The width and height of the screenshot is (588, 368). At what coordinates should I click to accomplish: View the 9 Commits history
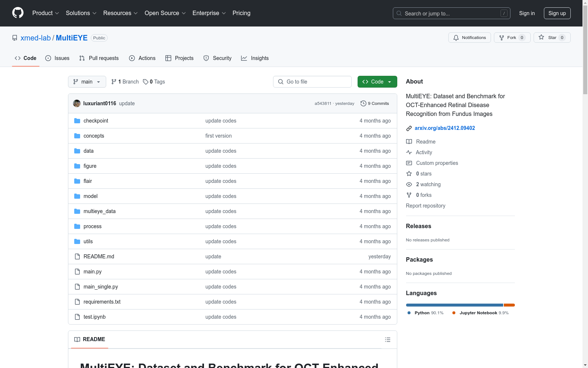(375, 103)
